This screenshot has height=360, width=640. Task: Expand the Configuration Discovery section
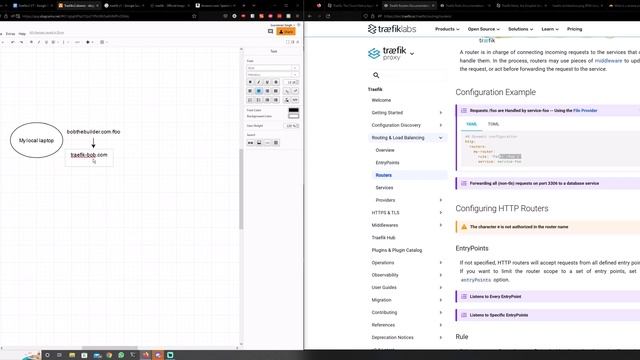pyautogui.click(x=441, y=125)
